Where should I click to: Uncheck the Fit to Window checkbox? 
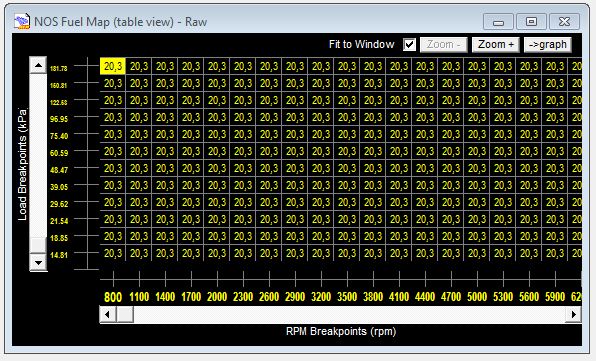coord(409,44)
